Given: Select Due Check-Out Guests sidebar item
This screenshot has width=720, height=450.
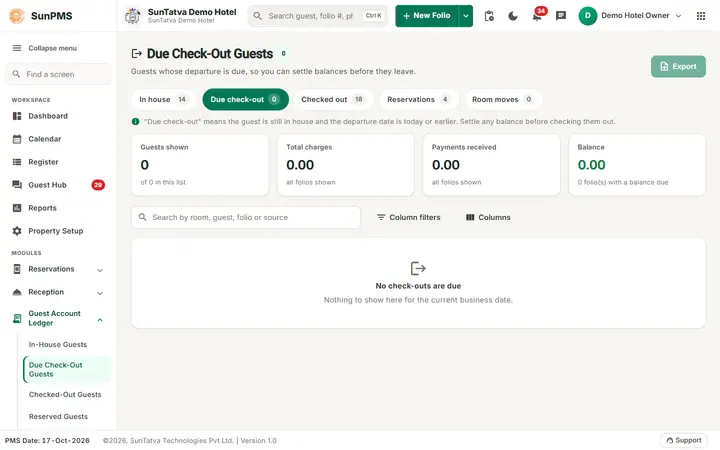Looking at the screenshot, I should click(67, 369).
